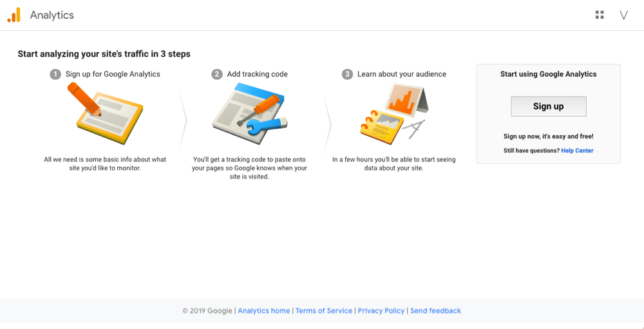Open the Privacy Policy link
The image size is (644, 329).
[381, 311]
